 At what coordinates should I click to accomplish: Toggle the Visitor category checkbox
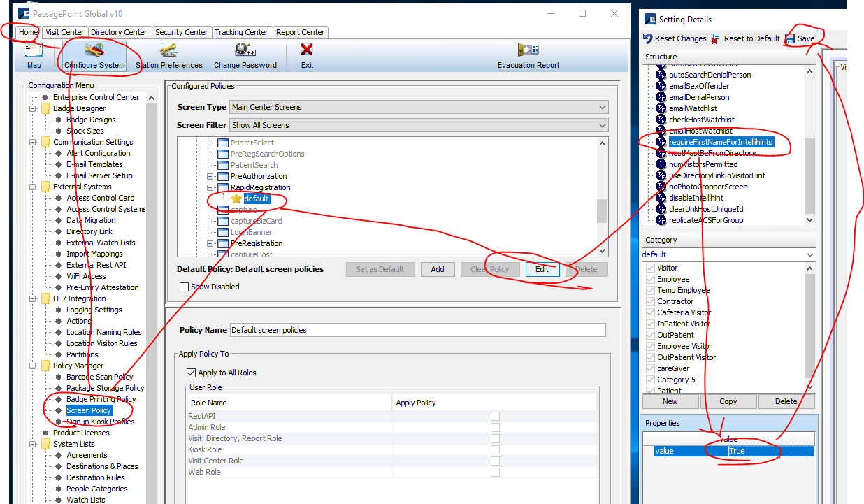[x=651, y=268]
